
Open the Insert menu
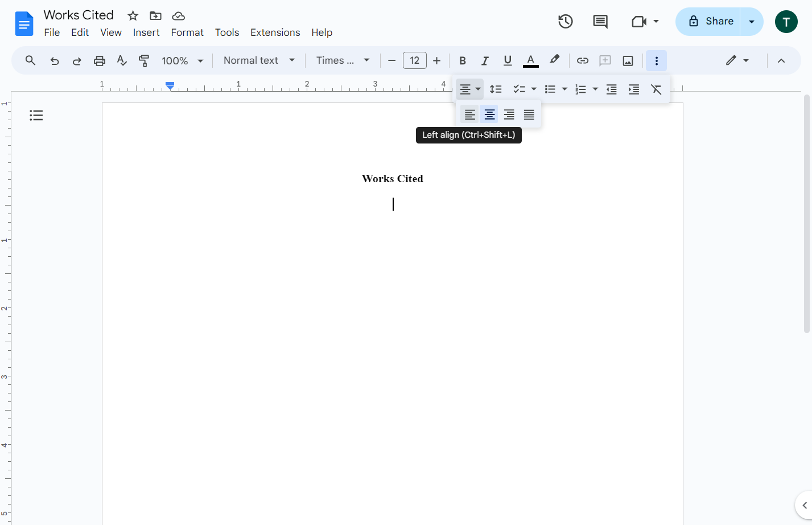pyautogui.click(x=146, y=32)
